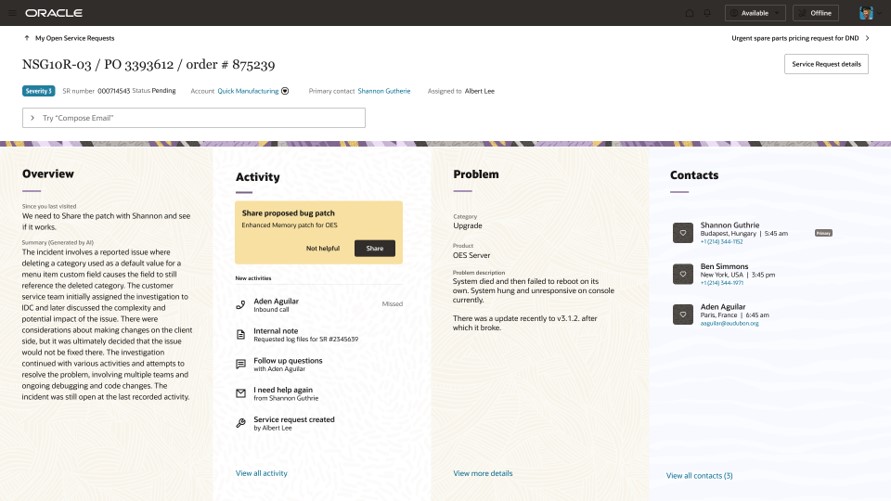The image size is (891, 501).
Task: Click the email envelope icon for I need help again
Action: pos(241,394)
